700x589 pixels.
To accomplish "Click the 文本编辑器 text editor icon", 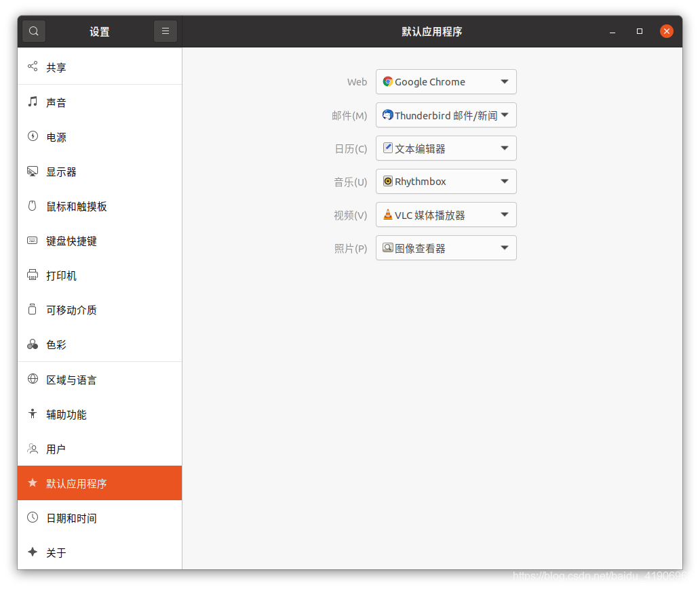I will (x=388, y=148).
